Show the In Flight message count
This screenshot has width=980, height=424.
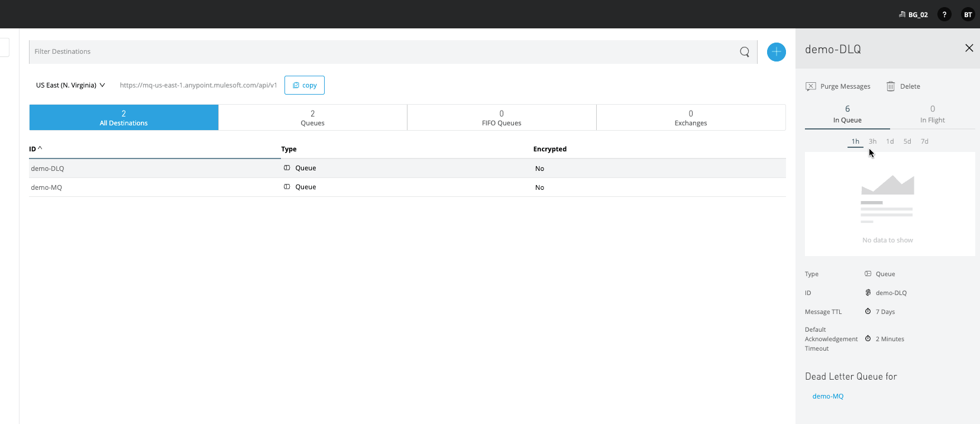[x=932, y=114]
